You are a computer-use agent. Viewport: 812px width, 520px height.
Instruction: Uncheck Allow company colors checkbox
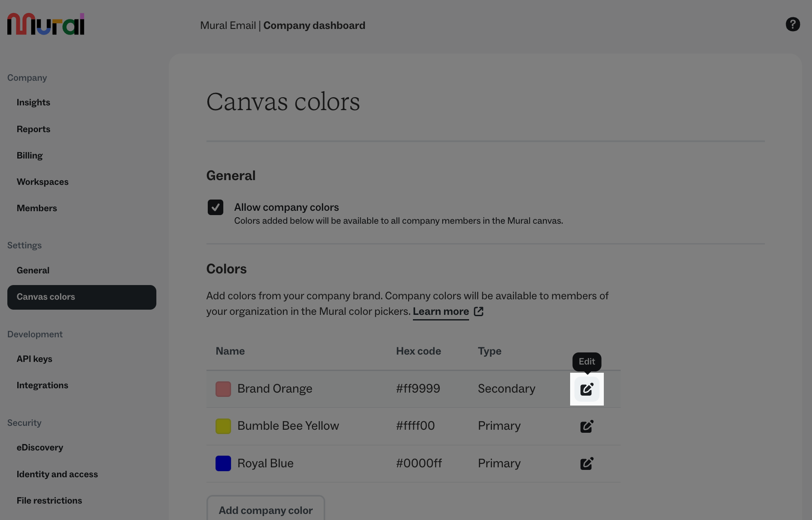pyautogui.click(x=215, y=207)
